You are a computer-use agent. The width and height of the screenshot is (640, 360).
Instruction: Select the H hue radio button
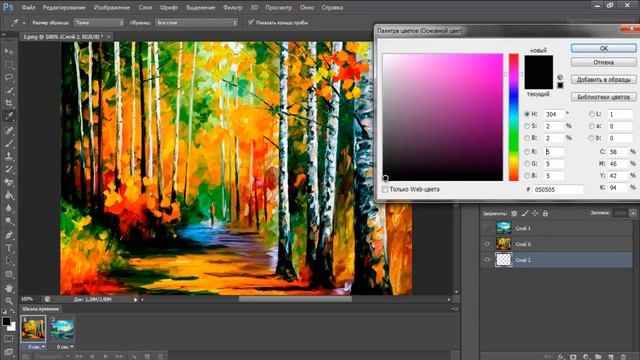(x=527, y=114)
